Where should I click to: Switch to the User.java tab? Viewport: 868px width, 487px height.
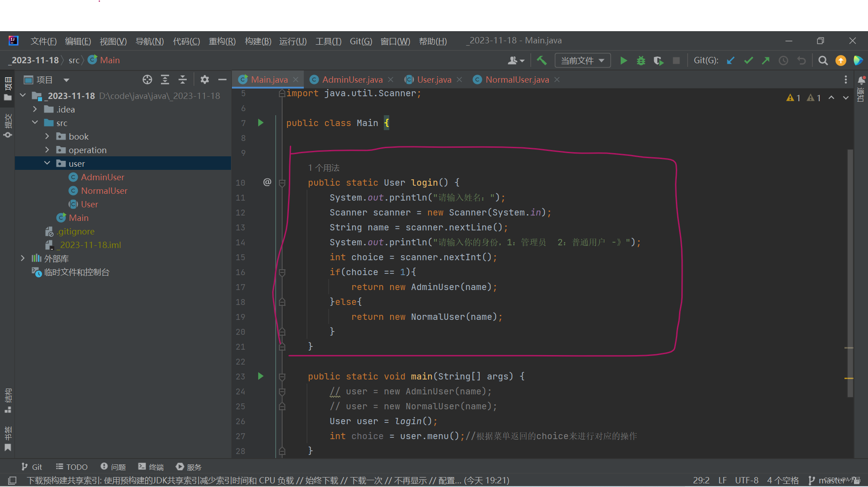click(434, 80)
